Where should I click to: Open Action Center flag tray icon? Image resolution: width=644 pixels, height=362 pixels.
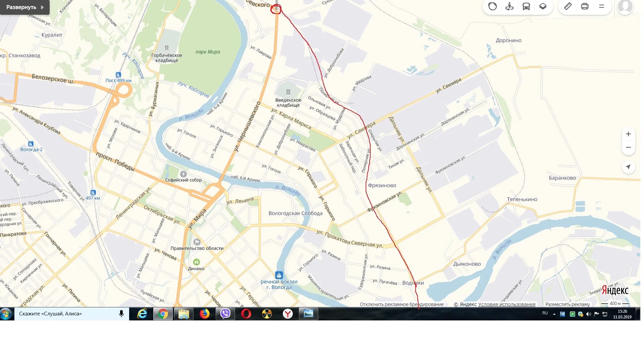point(597,314)
